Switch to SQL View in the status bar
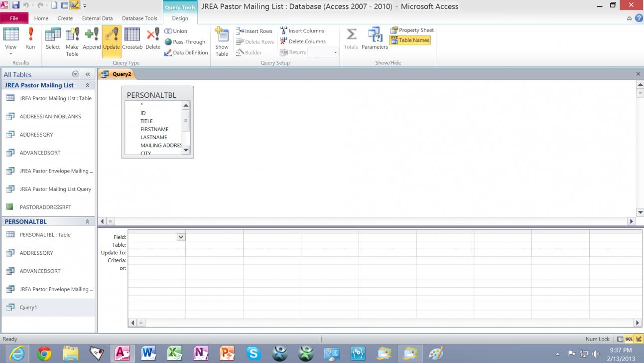 tap(629, 339)
